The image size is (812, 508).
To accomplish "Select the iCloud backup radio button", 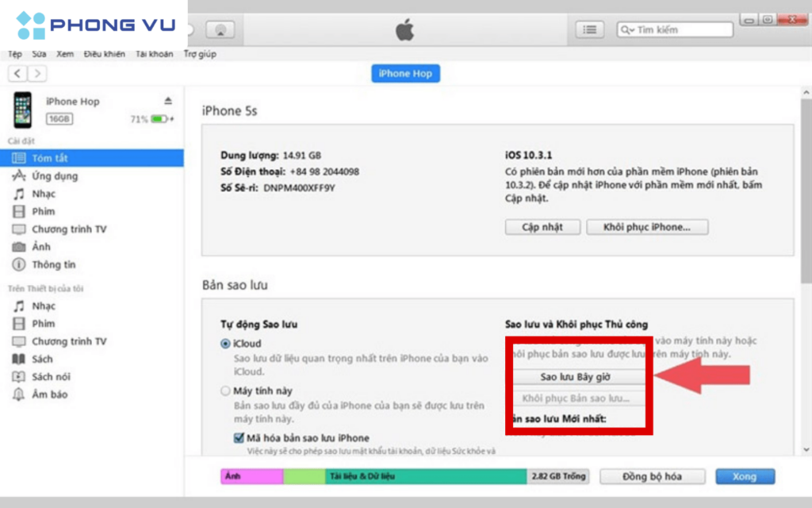I will pyautogui.click(x=226, y=344).
